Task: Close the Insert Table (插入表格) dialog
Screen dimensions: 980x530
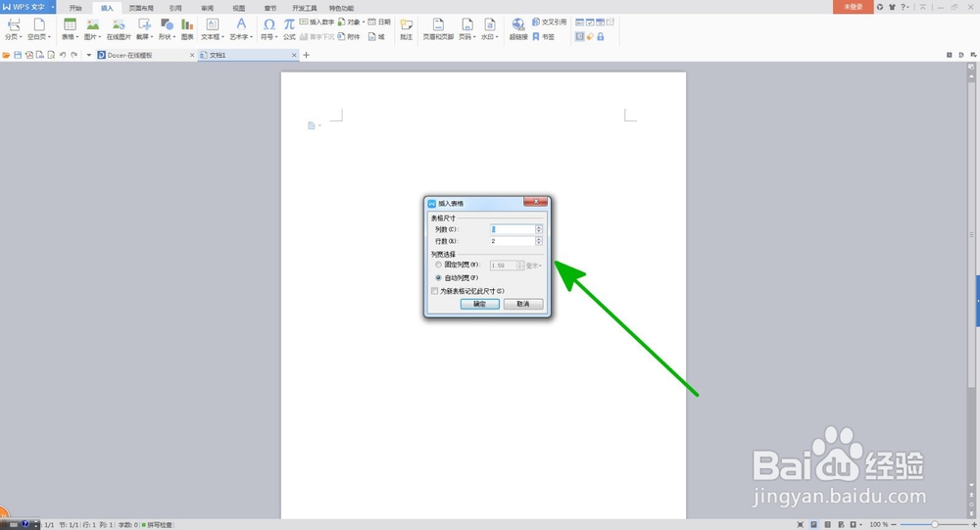Action: (536, 201)
